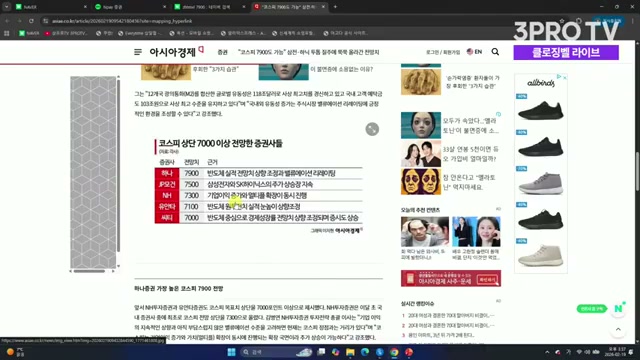The image size is (640, 360).
Task: Click the green pill beside the N button
Action: (x=592, y=309)
